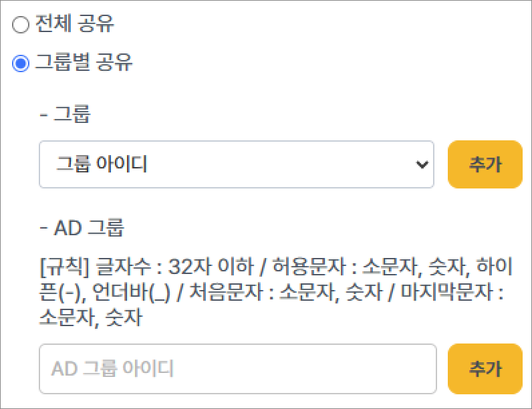Viewport: 532px width, 409px height.
Task: Add the AD group with yellow 추가
Action: point(485,368)
